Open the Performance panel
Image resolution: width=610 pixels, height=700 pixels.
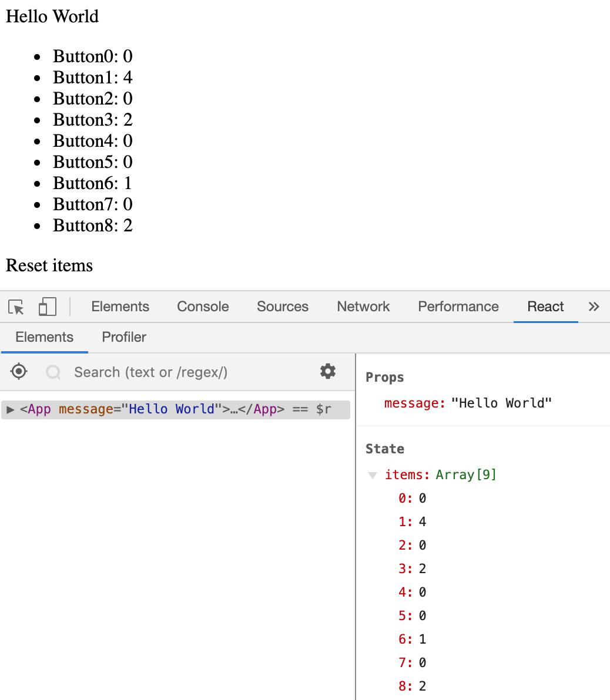(458, 306)
